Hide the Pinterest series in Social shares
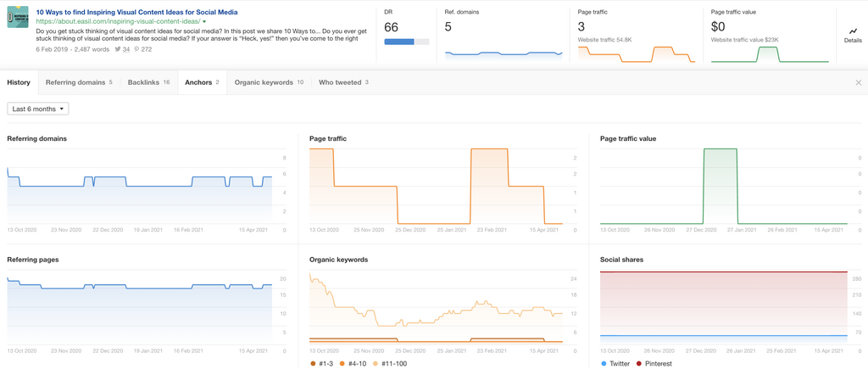The width and height of the screenshot is (868, 375). pyautogui.click(x=654, y=364)
